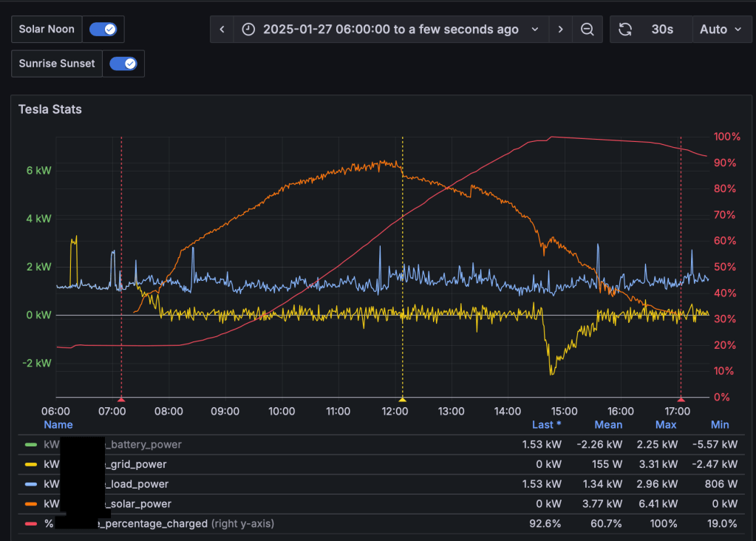
Task: Click the yellow solar noon marker on the time axis
Action: (402, 398)
